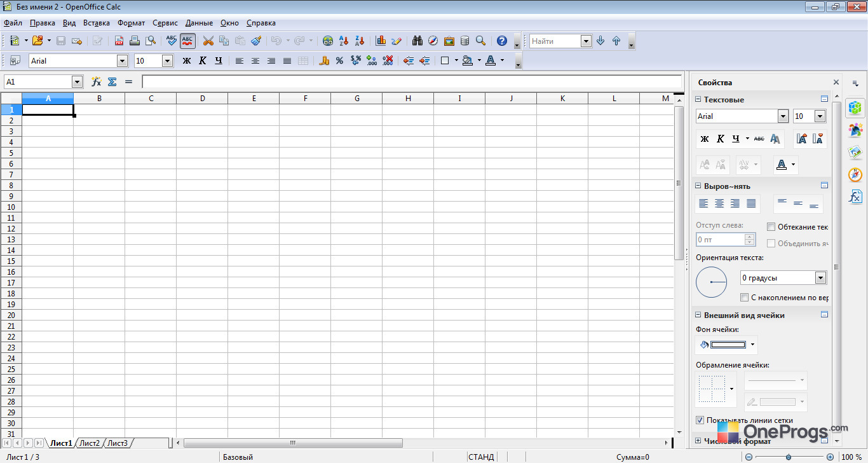Select the Format Paintbrush tool
This screenshot has width=868, height=463.
256,41
